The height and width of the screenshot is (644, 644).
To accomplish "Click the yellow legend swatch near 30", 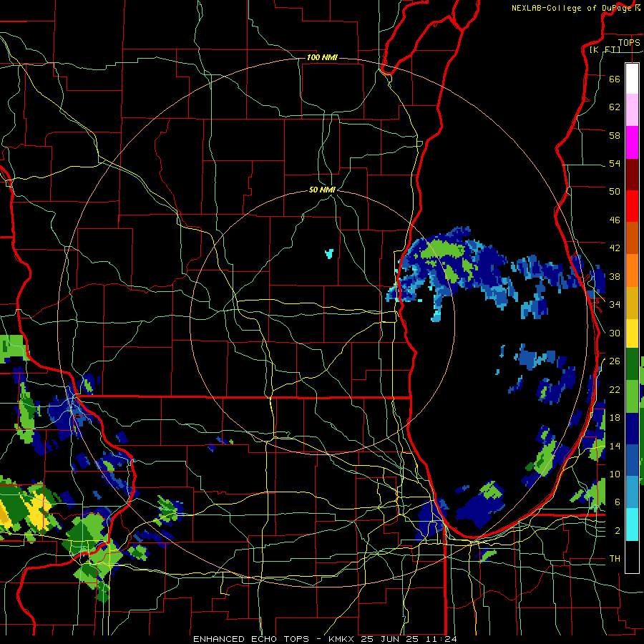I will [632, 333].
